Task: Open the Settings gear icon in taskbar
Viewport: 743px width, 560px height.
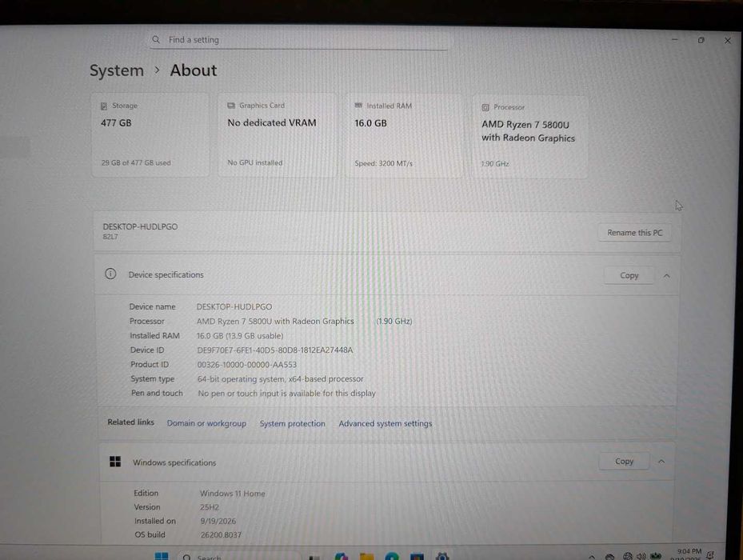Action: (x=441, y=556)
